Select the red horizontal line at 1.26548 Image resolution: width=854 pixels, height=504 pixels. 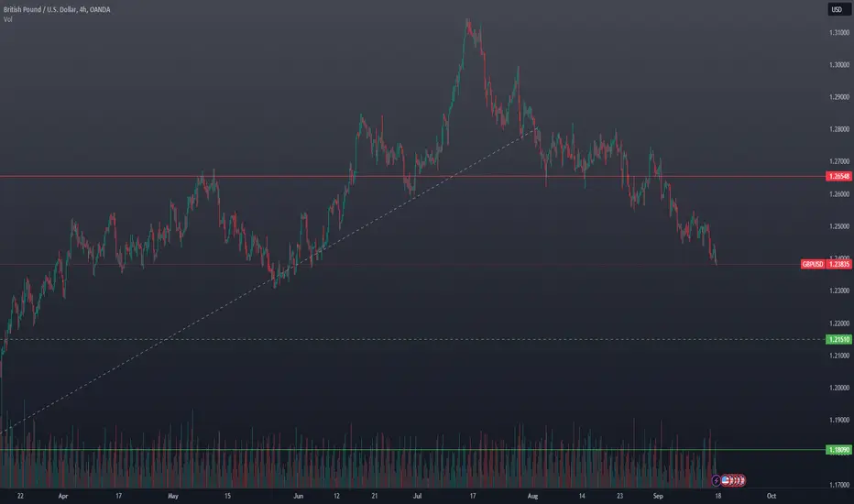[x=413, y=177]
